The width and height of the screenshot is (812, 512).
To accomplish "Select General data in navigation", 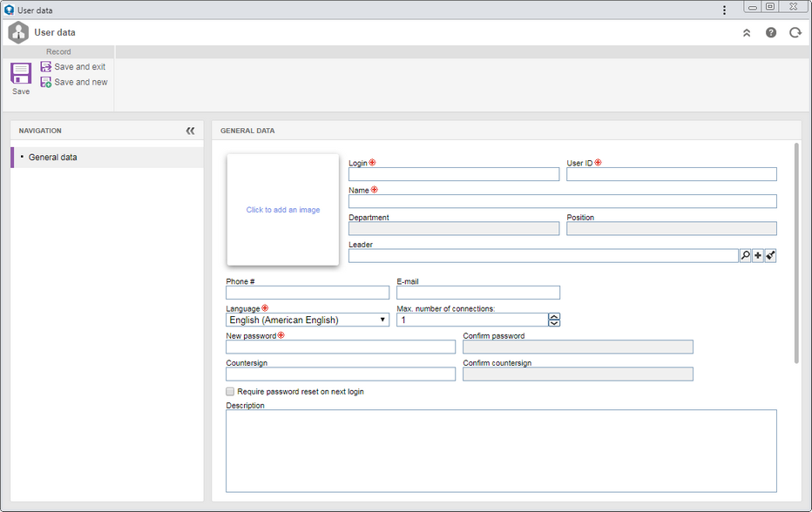I will pos(106,158).
